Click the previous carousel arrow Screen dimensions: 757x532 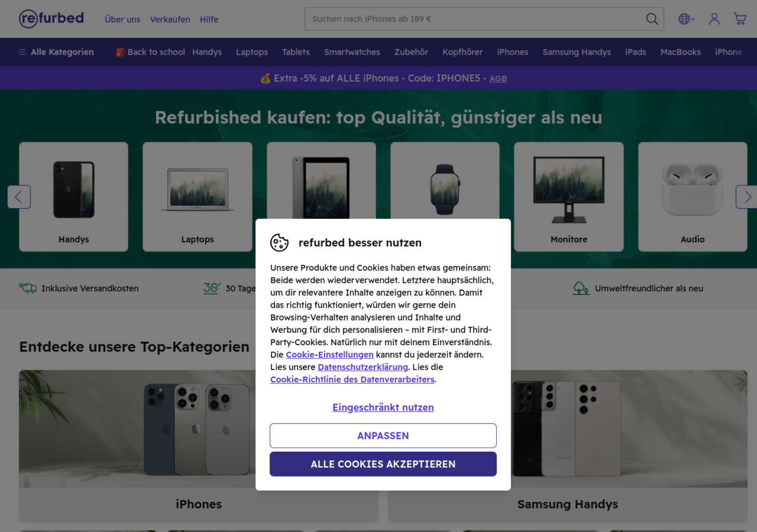pyautogui.click(x=19, y=197)
